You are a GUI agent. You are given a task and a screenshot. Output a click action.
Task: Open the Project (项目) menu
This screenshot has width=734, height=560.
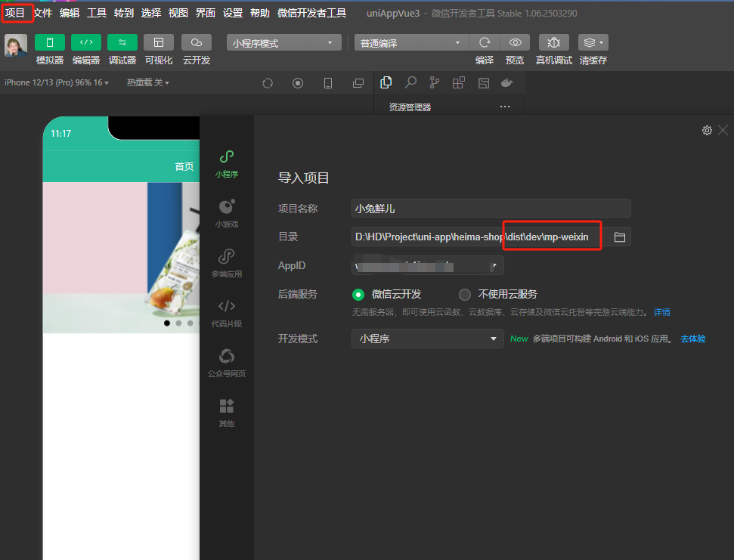[x=15, y=13]
